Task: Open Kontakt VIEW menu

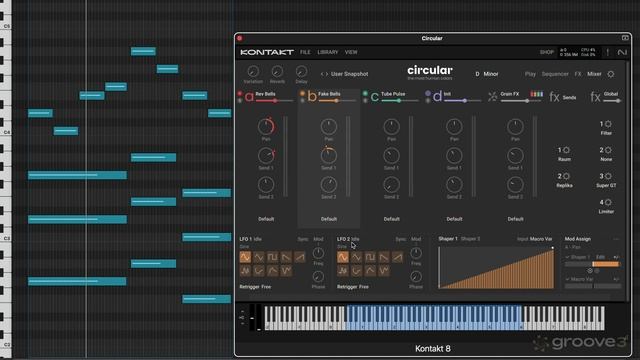Action: click(351, 52)
